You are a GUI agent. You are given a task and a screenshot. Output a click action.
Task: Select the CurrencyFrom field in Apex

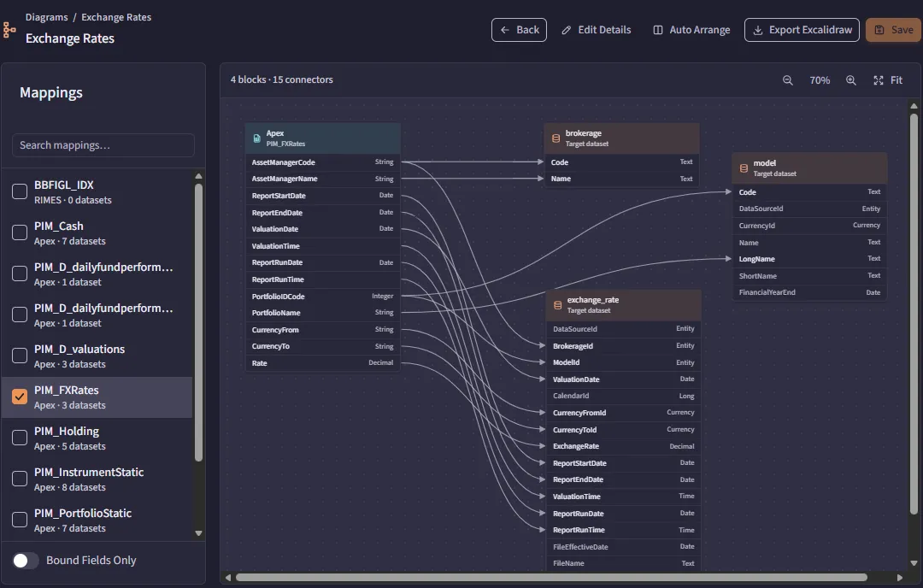click(x=322, y=330)
